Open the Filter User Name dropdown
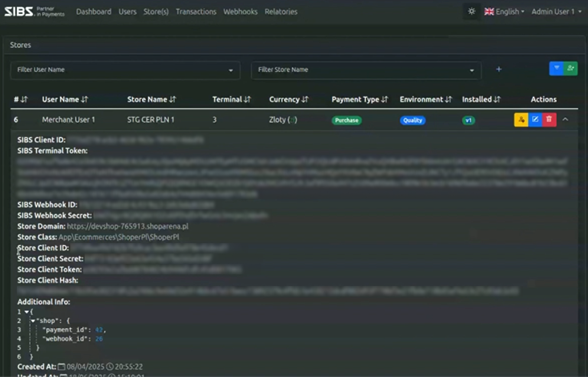This screenshot has width=588, height=377. (x=125, y=70)
